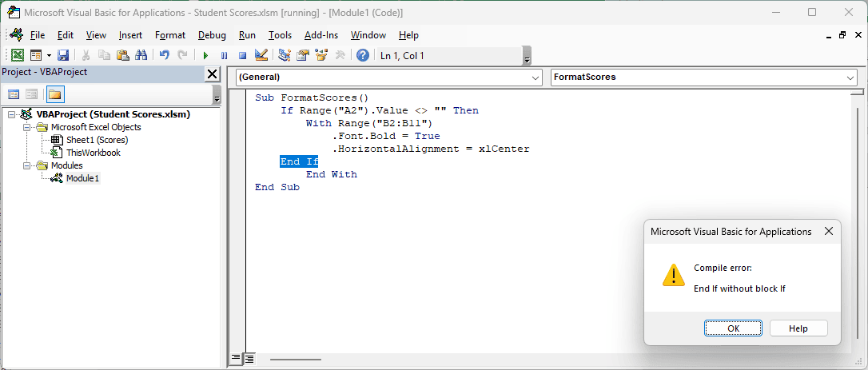The height and width of the screenshot is (370, 868).
Task: Select ThisWorkbook in project tree
Action: click(x=94, y=153)
